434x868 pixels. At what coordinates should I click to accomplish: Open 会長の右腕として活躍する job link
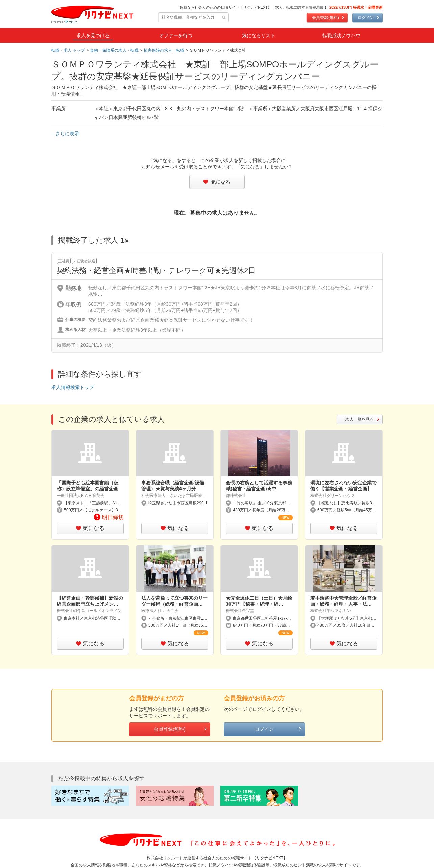pos(259,486)
